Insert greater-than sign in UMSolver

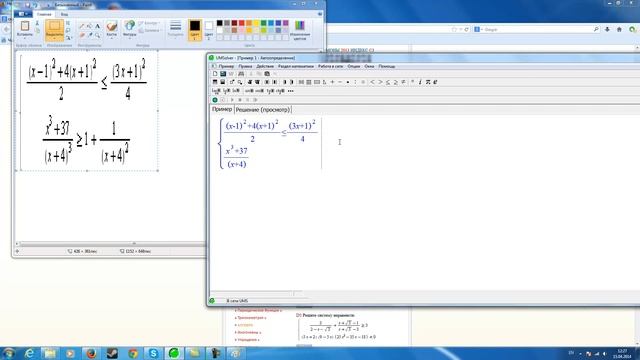(x=380, y=82)
